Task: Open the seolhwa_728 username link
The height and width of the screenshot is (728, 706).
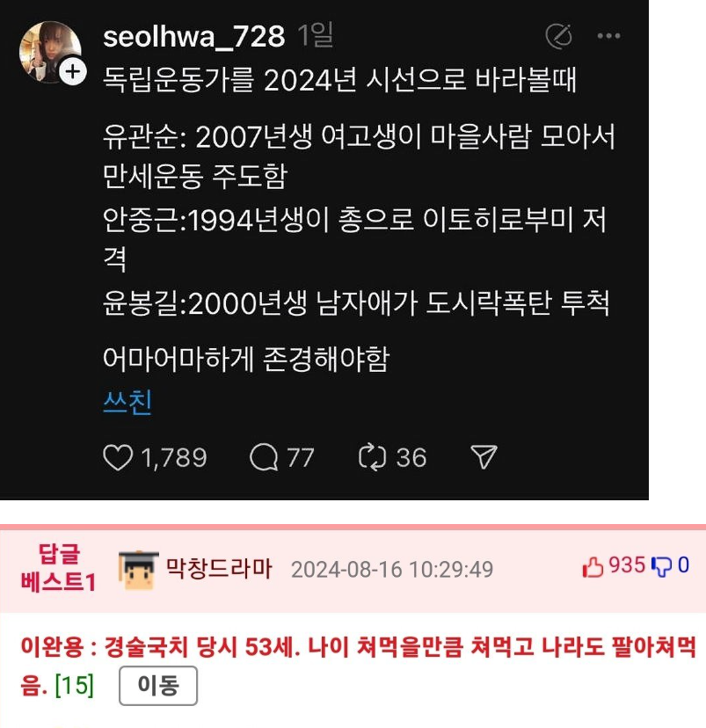Action: (x=193, y=36)
